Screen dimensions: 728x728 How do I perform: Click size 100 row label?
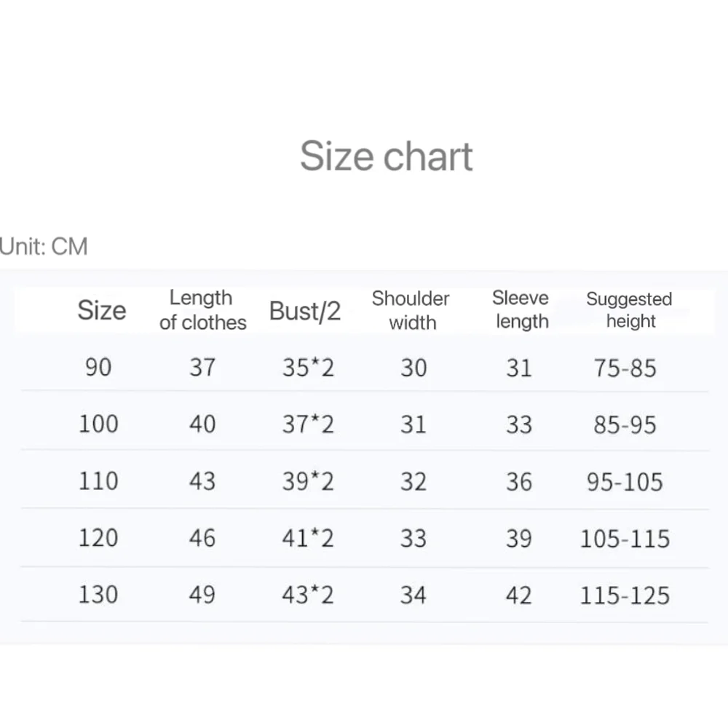click(x=98, y=423)
